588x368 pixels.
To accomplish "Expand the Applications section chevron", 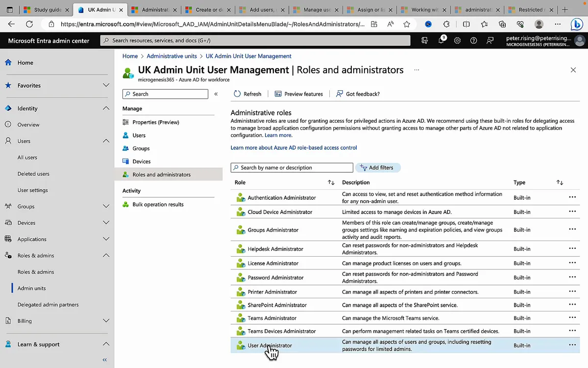I will click(106, 239).
